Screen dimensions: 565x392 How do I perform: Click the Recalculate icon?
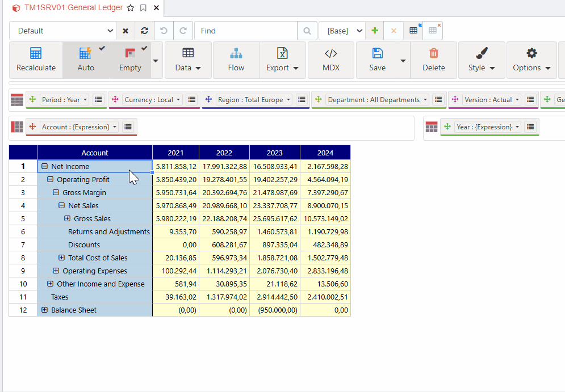36,53
